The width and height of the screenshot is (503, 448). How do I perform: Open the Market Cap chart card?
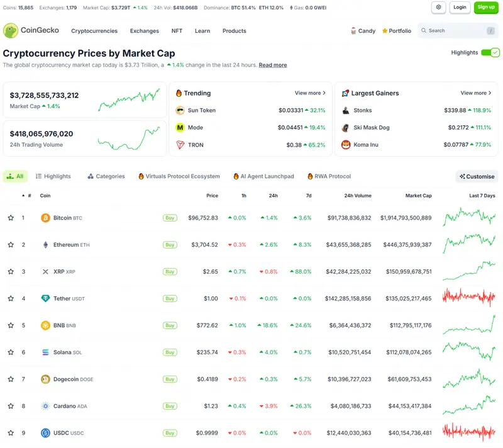point(85,100)
